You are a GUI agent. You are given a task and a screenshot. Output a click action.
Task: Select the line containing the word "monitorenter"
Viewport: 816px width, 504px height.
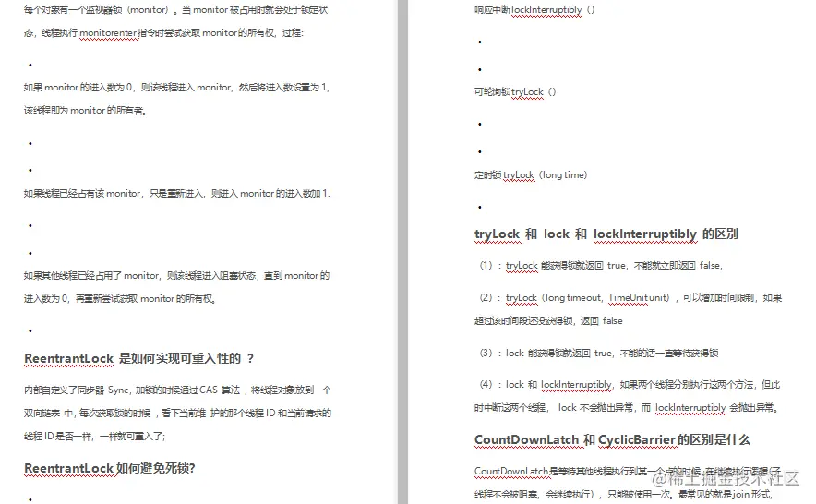click(163, 33)
